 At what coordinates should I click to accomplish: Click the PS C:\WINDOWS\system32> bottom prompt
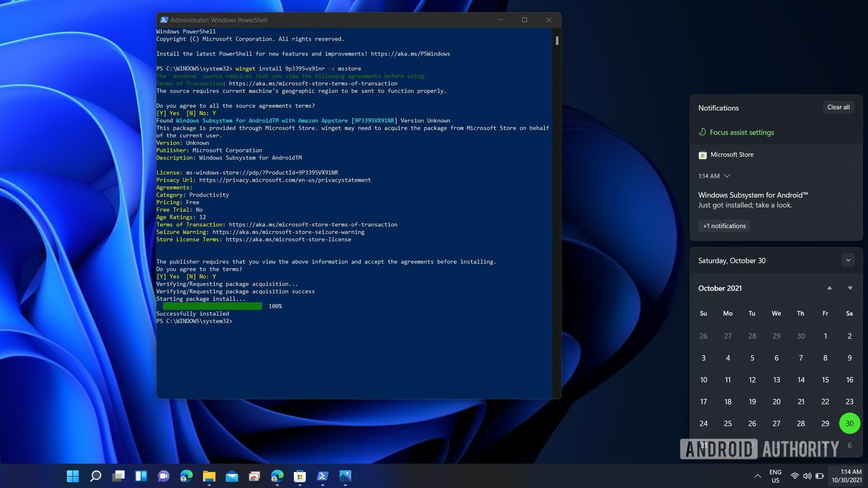[194, 321]
